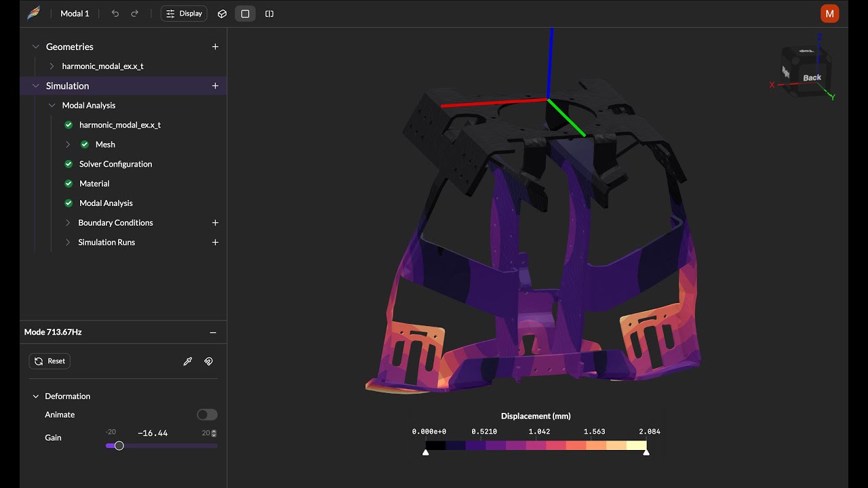This screenshot has width=868, height=488.
Task: Click the green check beside Mesh
Action: pos(85,144)
